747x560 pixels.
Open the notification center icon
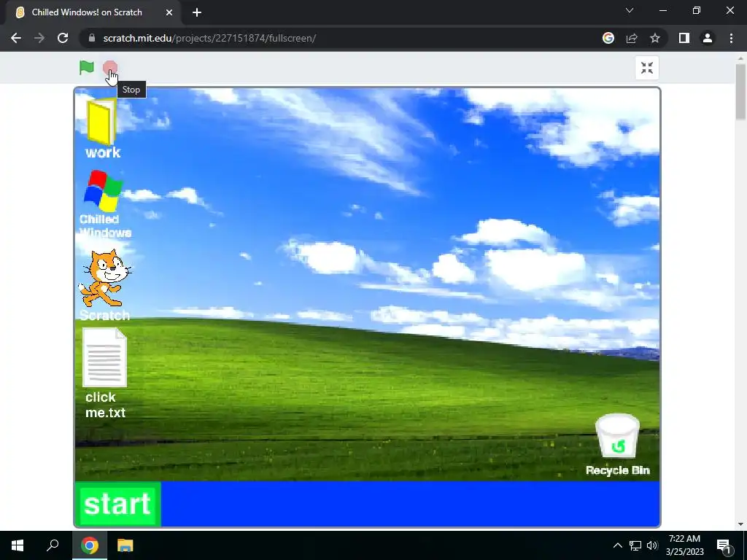[x=724, y=545]
